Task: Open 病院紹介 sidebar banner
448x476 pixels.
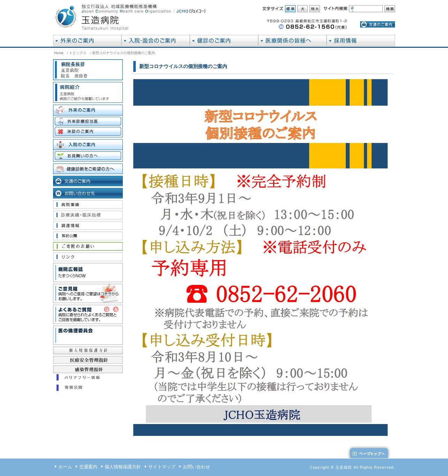Action: point(88,92)
